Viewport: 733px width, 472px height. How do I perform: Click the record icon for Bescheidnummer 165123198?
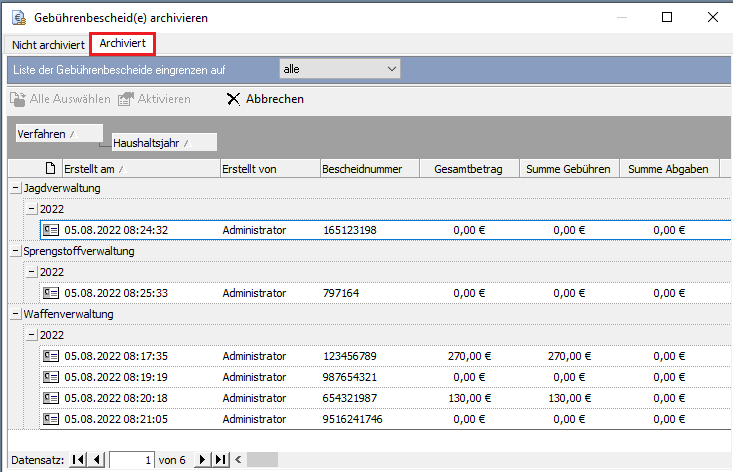click(x=51, y=230)
